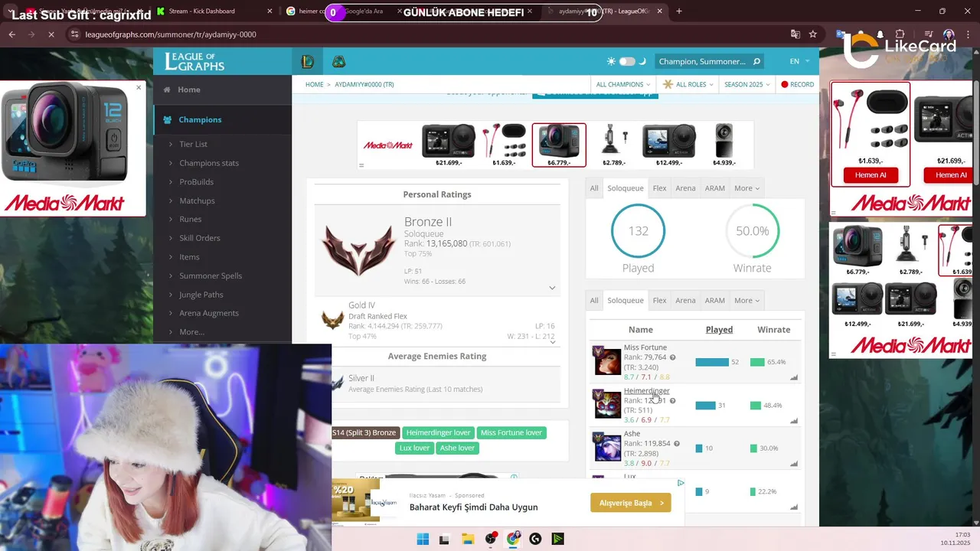
Task: Open the More... item in the sidebar
Action: click(191, 332)
